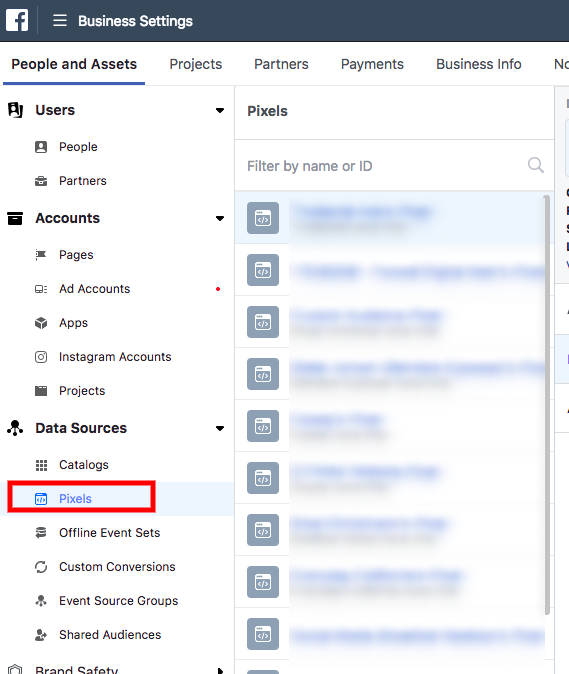Open Shared Audiences
Viewport: 569px width, 674px height.
click(110, 635)
